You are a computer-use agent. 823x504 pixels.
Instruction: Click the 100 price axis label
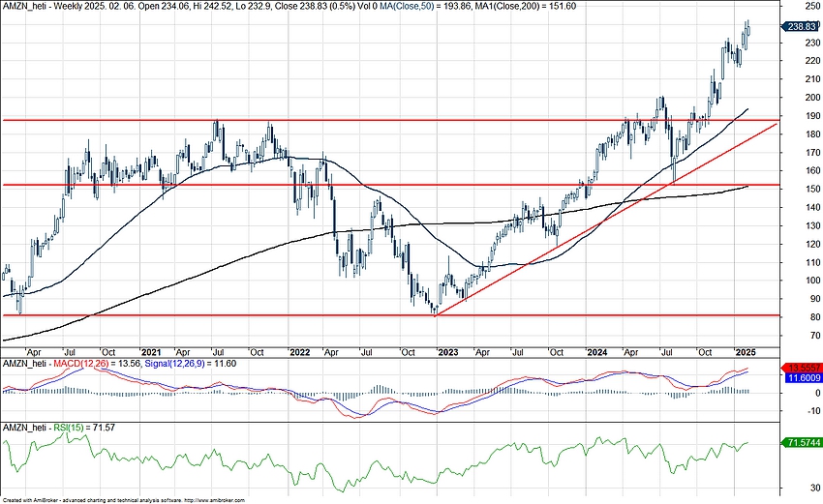pos(813,281)
